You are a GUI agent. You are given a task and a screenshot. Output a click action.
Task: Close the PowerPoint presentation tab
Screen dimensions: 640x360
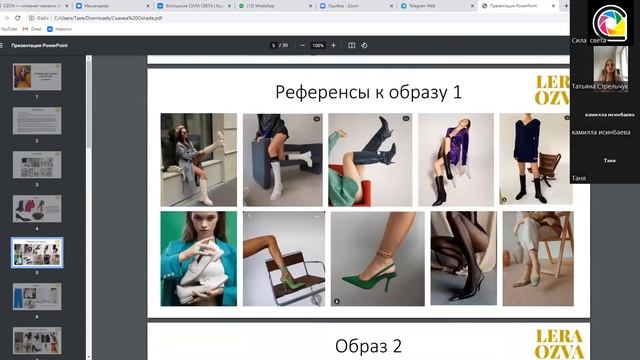pyautogui.click(x=553, y=6)
